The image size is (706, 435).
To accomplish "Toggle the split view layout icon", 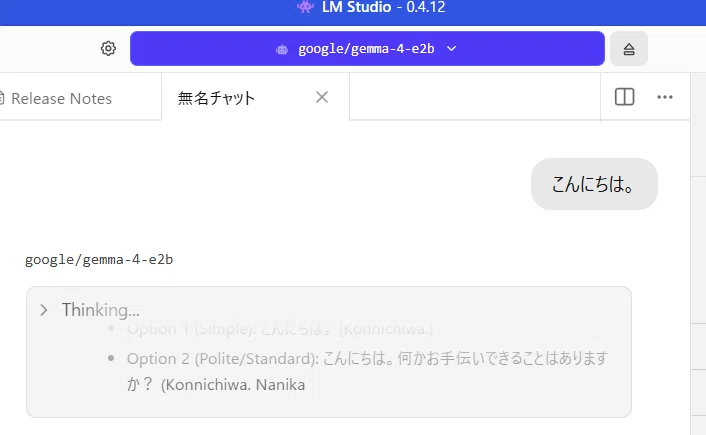I will pos(625,97).
